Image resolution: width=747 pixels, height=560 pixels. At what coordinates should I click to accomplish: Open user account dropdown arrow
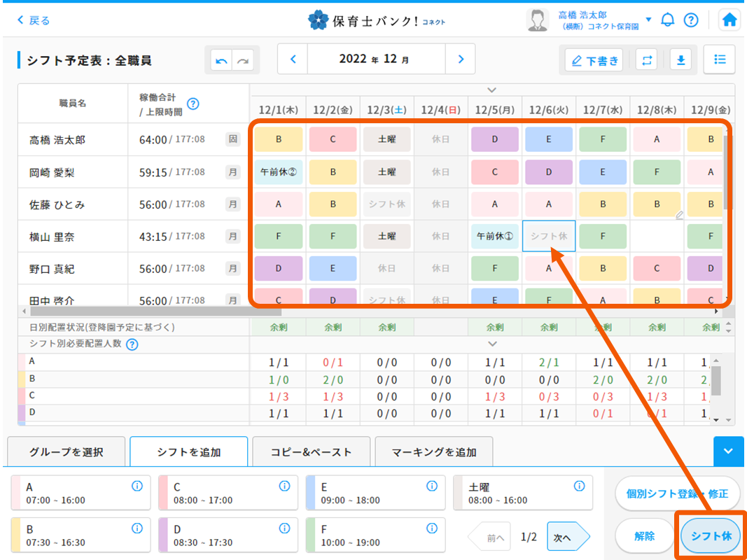pyautogui.click(x=648, y=20)
